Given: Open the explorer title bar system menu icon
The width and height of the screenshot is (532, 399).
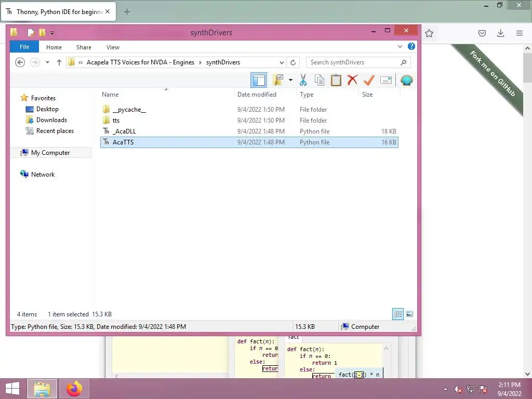Looking at the screenshot, I should point(14,32).
